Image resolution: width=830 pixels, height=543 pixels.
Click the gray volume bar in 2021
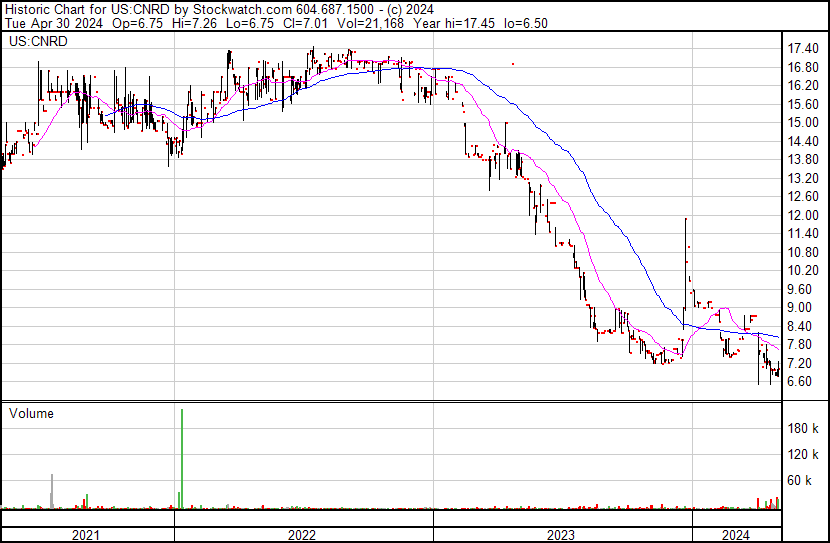[x=51, y=491]
